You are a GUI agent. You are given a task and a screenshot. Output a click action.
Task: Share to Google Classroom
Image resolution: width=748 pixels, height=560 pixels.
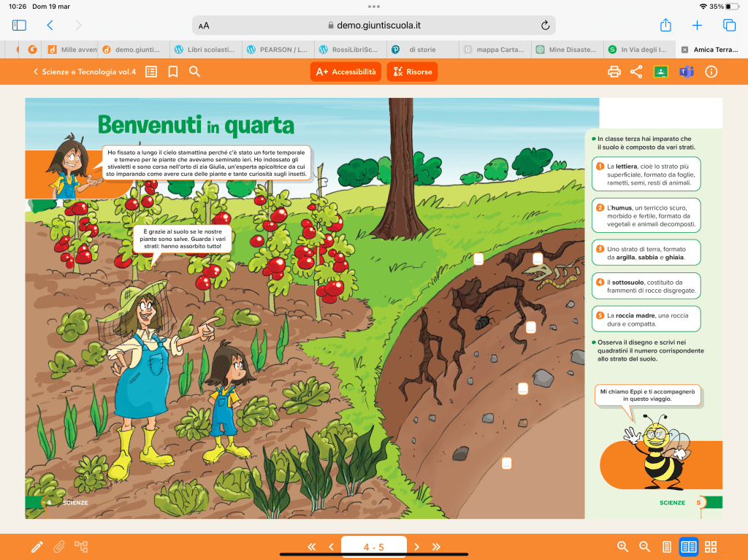[x=660, y=72]
